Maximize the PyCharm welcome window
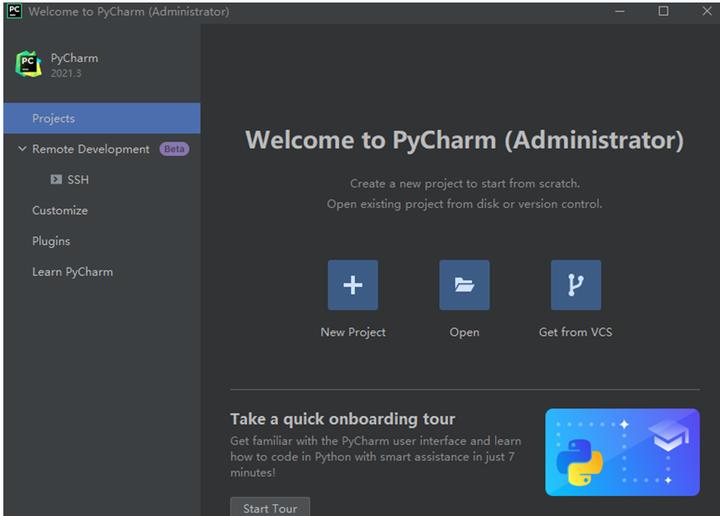 tap(663, 11)
